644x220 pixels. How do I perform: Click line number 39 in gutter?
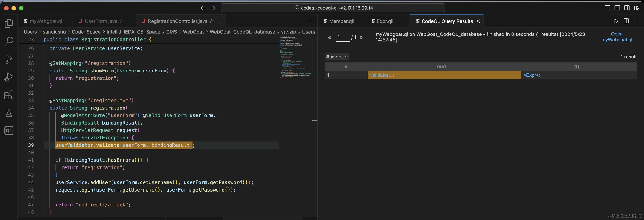coord(31,145)
